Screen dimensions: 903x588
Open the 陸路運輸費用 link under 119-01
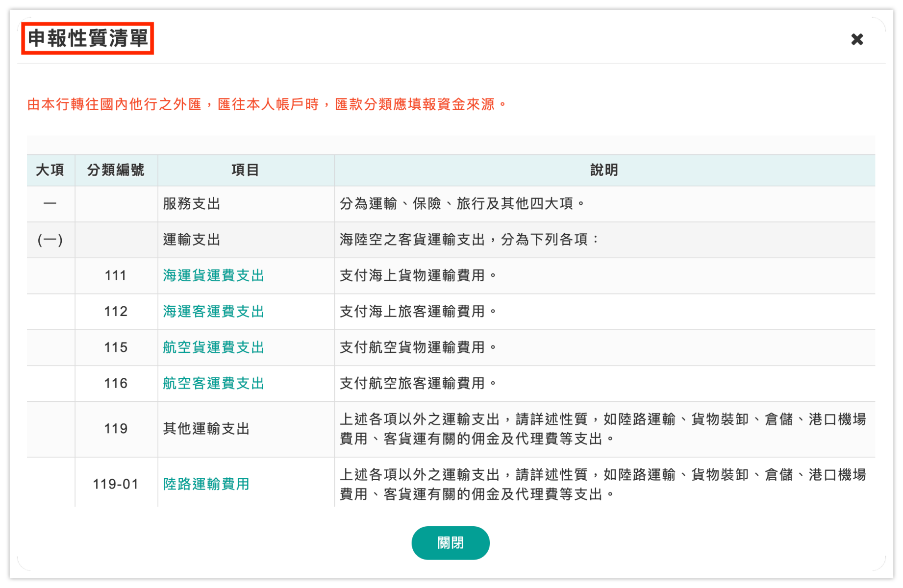206,484
